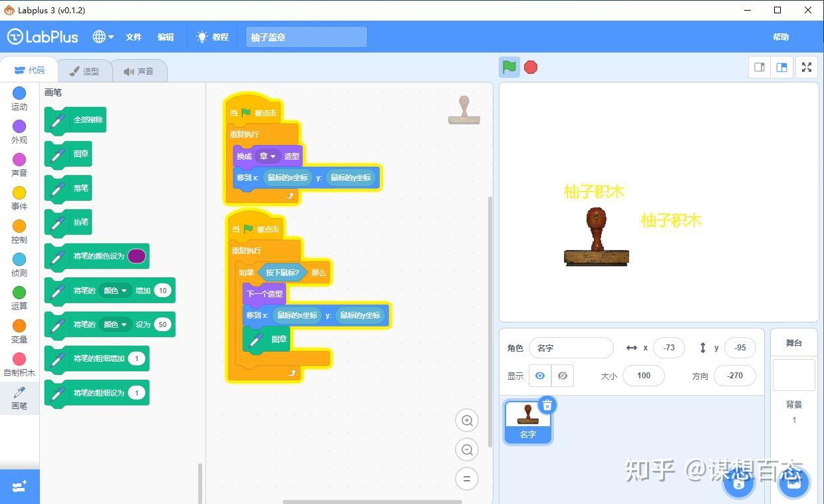Image resolution: width=824 pixels, height=504 pixels.
Task: Click the add sprite button bottom-right
Action: [x=738, y=484]
